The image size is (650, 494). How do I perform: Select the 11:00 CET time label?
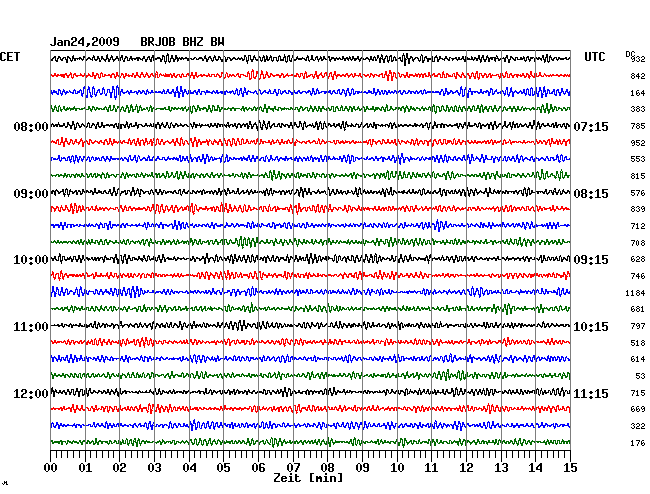click(31, 327)
